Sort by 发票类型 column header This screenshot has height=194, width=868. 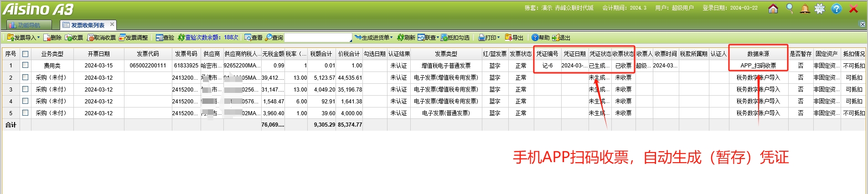[x=446, y=54]
